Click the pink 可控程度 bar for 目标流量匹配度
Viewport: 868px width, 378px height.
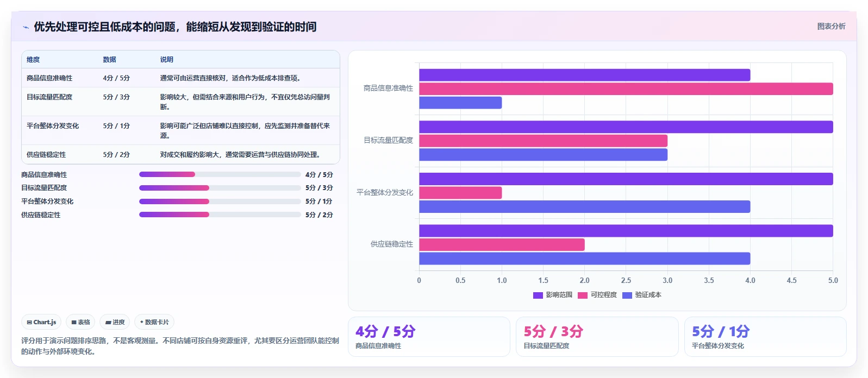(543, 141)
